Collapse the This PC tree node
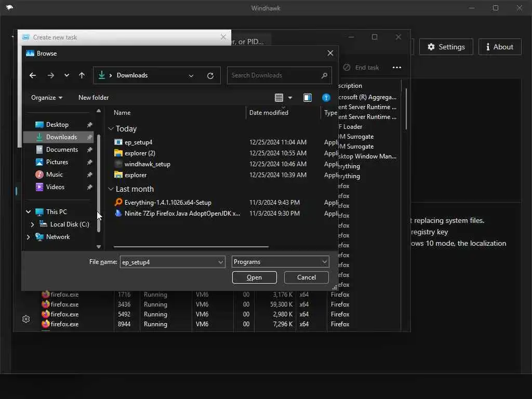Image resolution: width=532 pixels, height=399 pixels. click(29, 212)
